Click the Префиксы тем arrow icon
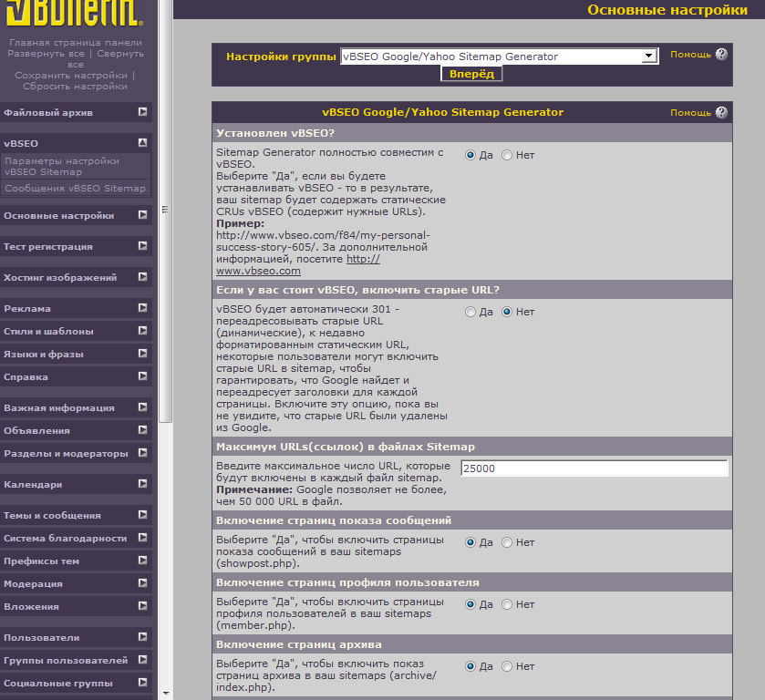This screenshot has height=700, width=765. coord(142,560)
